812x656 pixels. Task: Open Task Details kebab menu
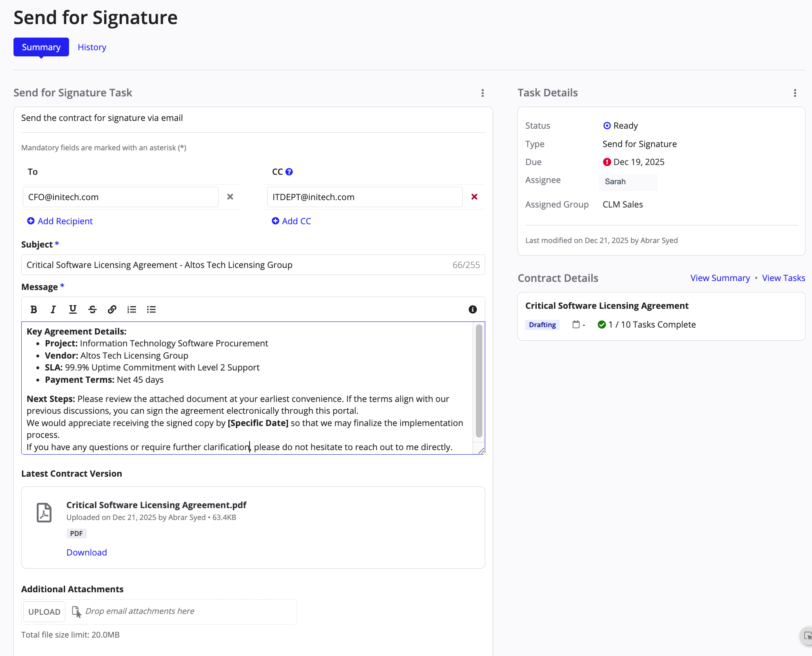click(x=795, y=93)
